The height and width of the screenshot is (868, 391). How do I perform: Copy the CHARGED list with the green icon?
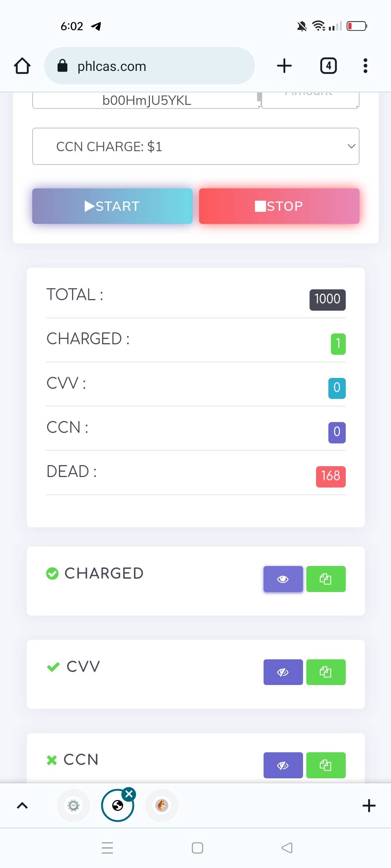pyautogui.click(x=326, y=579)
